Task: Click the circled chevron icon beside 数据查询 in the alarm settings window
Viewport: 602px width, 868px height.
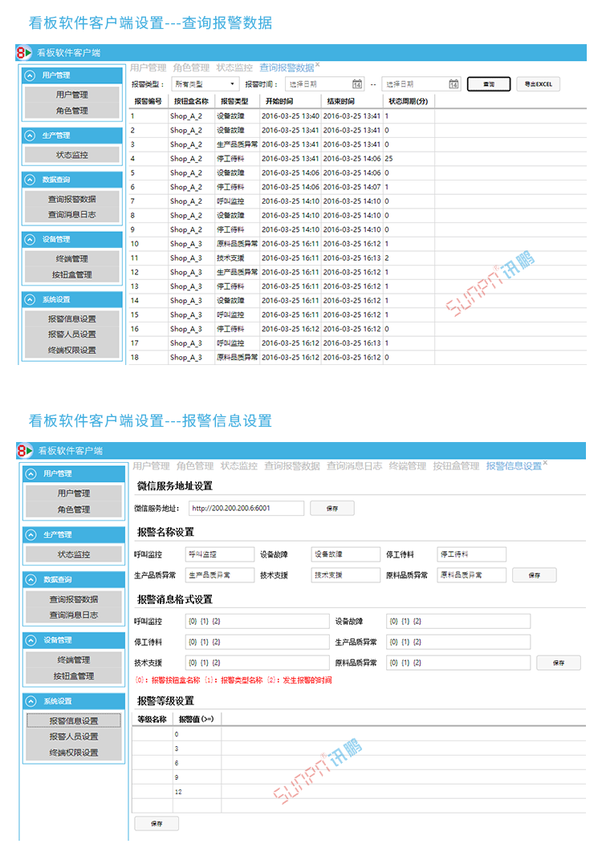Action: point(32,579)
